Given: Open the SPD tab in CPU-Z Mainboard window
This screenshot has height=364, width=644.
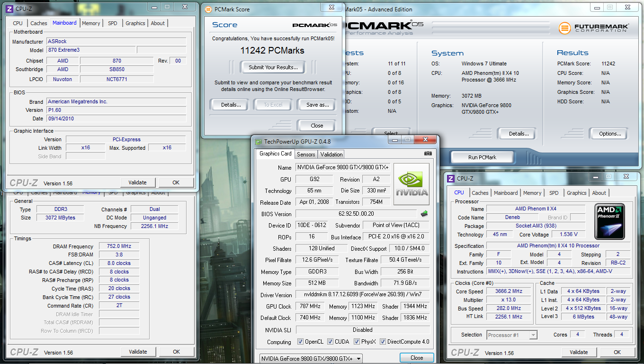Looking at the screenshot, I should click(x=113, y=23).
